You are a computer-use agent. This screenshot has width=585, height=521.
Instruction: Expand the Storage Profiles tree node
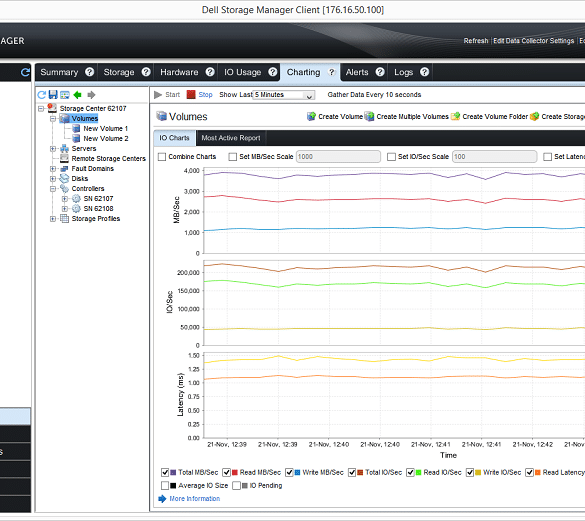(x=53, y=219)
